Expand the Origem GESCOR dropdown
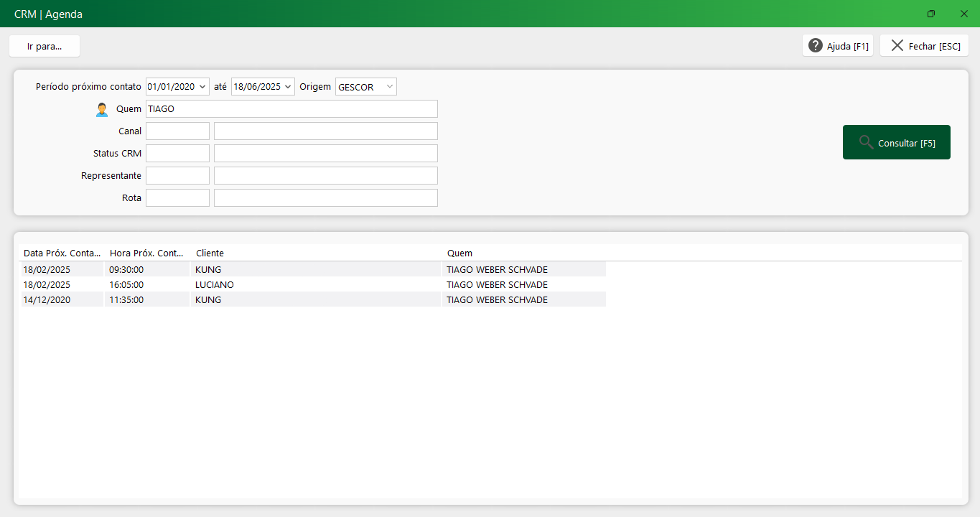 click(389, 87)
